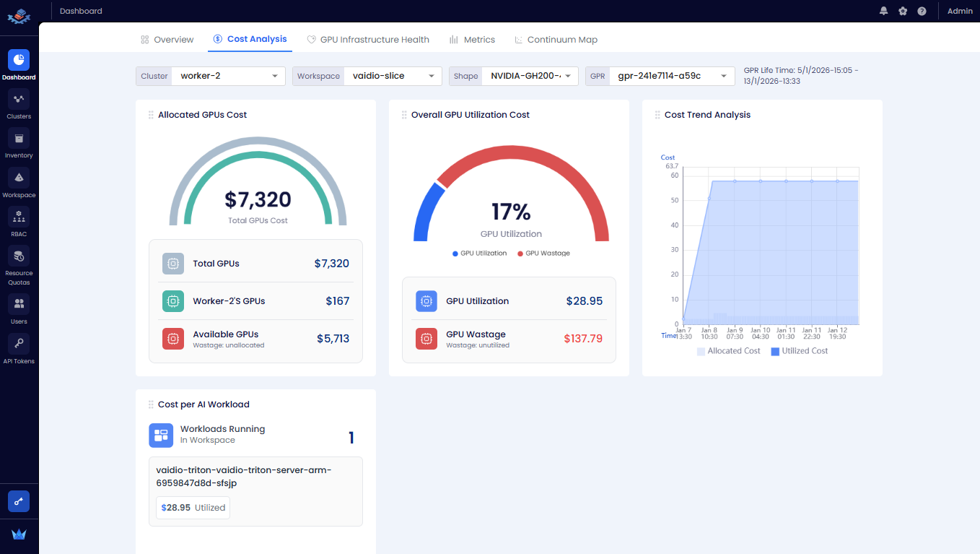Switch to the Continuum Map tab
Screen dimensions: 980x554
pos(556,40)
